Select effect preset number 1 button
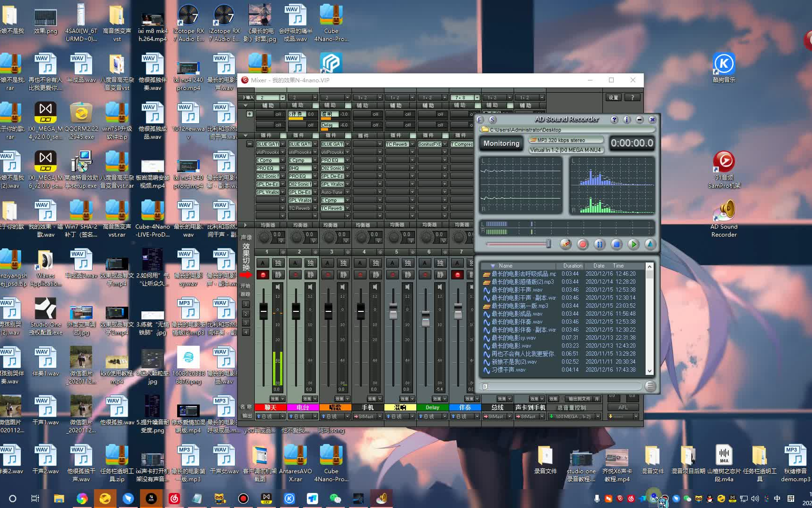The width and height of the screenshot is (812, 508). pos(246,304)
